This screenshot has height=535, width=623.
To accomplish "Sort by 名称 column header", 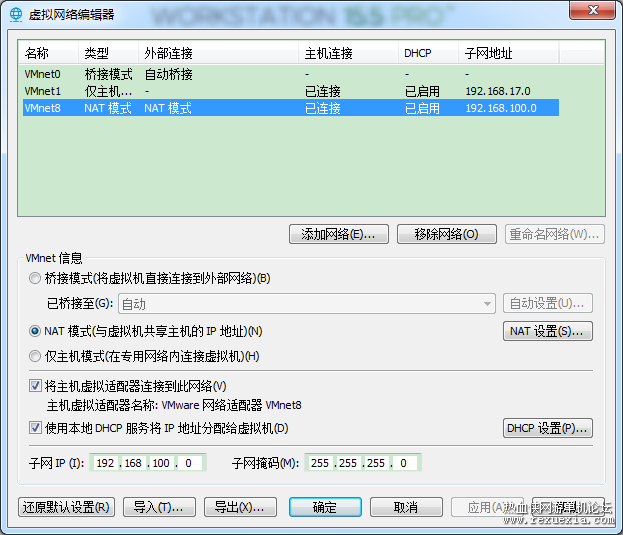I will point(48,53).
